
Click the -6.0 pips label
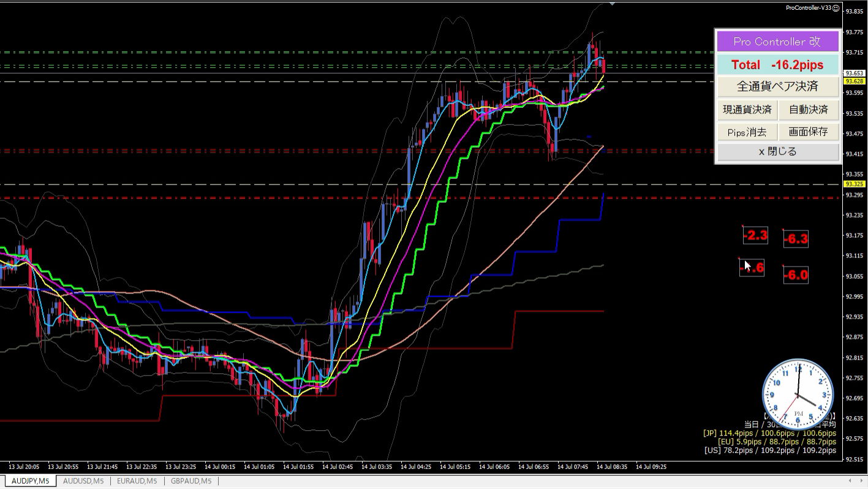tap(796, 275)
